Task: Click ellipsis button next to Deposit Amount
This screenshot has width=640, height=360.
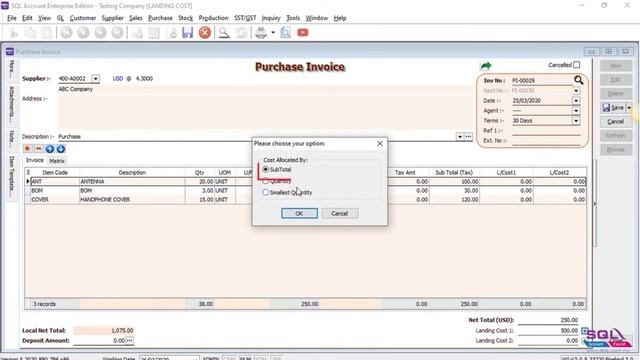Action: click(129, 340)
